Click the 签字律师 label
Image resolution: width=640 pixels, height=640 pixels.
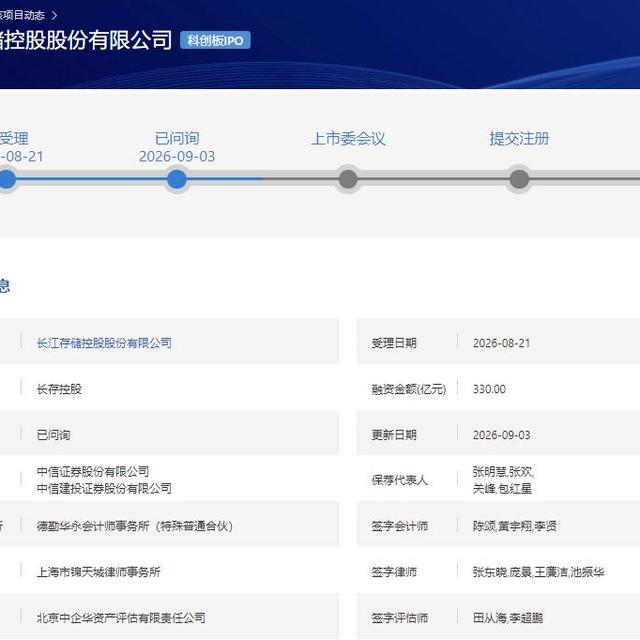coord(394,572)
